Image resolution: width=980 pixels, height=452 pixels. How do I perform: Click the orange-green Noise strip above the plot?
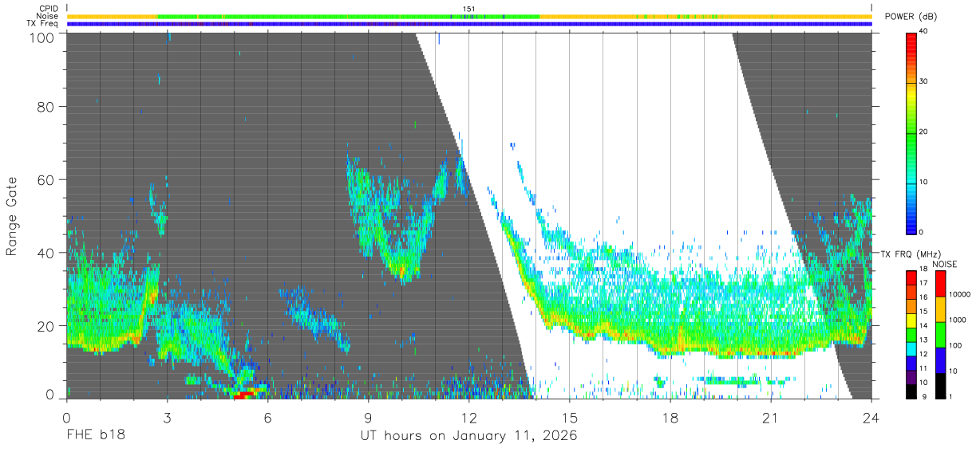pos(469,16)
